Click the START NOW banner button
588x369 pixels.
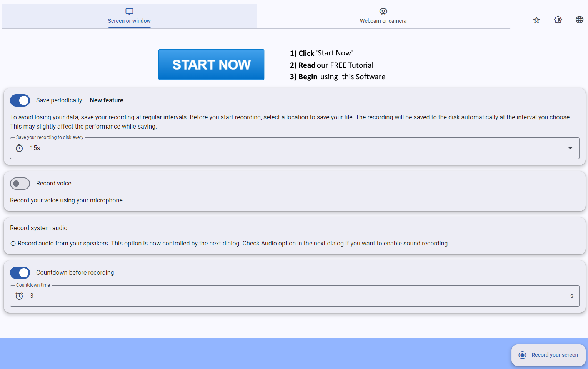(x=211, y=65)
